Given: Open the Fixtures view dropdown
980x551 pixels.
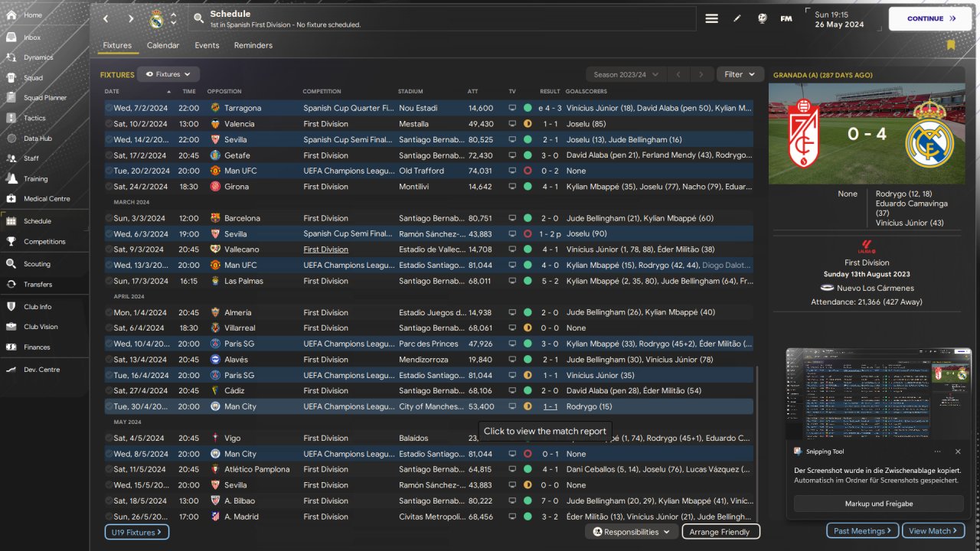Looking at the screenshot, I should pos(169,74).
